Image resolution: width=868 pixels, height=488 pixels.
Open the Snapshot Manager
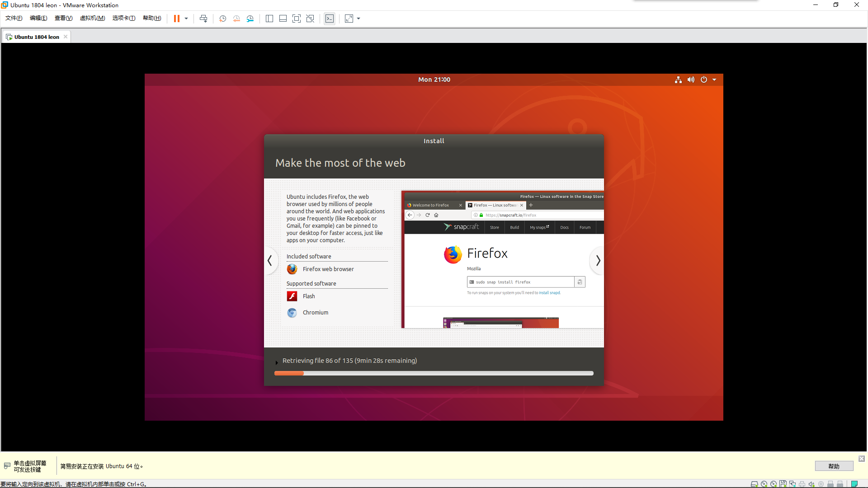250,19
